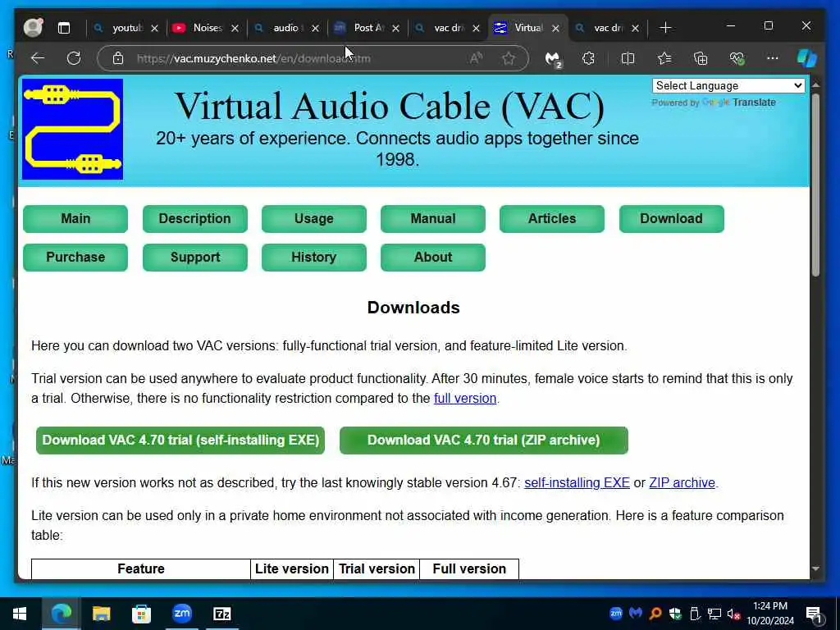Download VAC 4.70 trial ZIP archive
The image size is (840, 630).
(484, 441)
